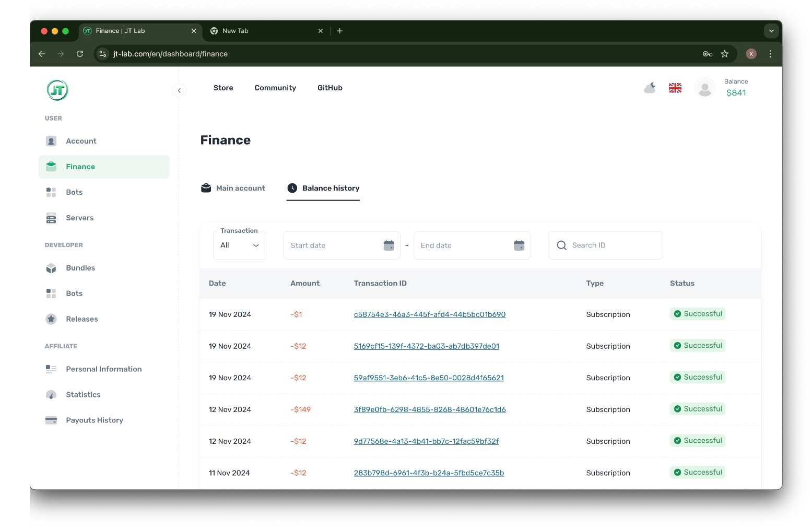The height and width of the screenshot is (529, 812).
Task: Expand the Transaction type dropdown
Action: pyautogui.click(x=240, y=245)
